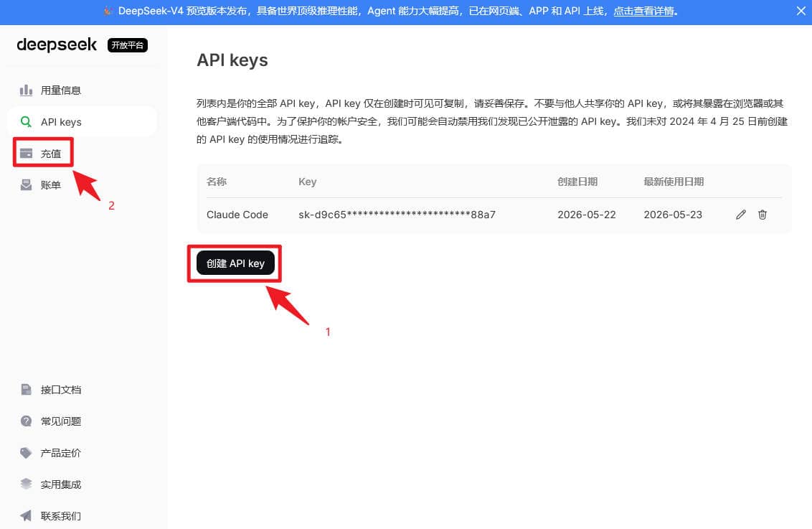812x529 pixels.
Task: Click the 最新使用日期 column header
Action: pyautogui.click(x=674, y=182)
